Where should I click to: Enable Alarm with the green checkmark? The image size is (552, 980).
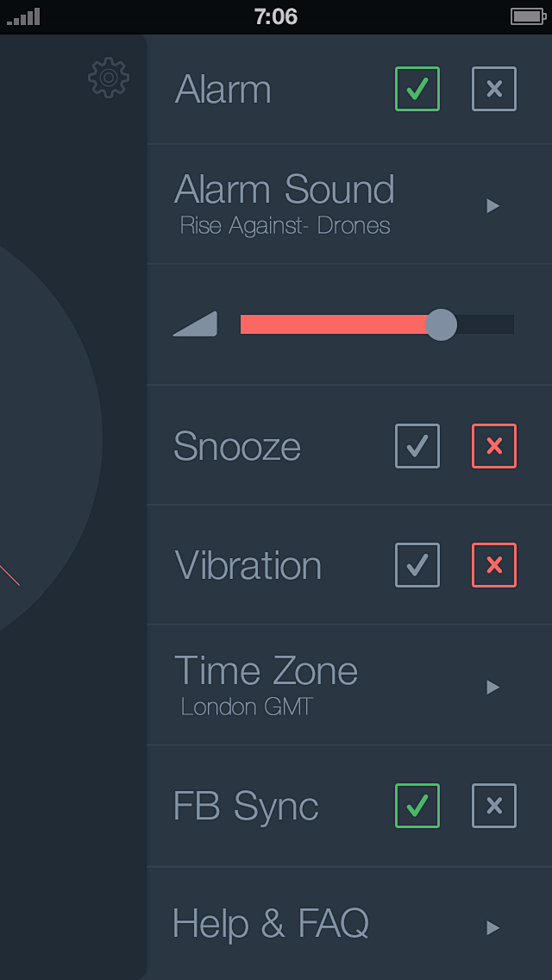(x=417, y=89)
